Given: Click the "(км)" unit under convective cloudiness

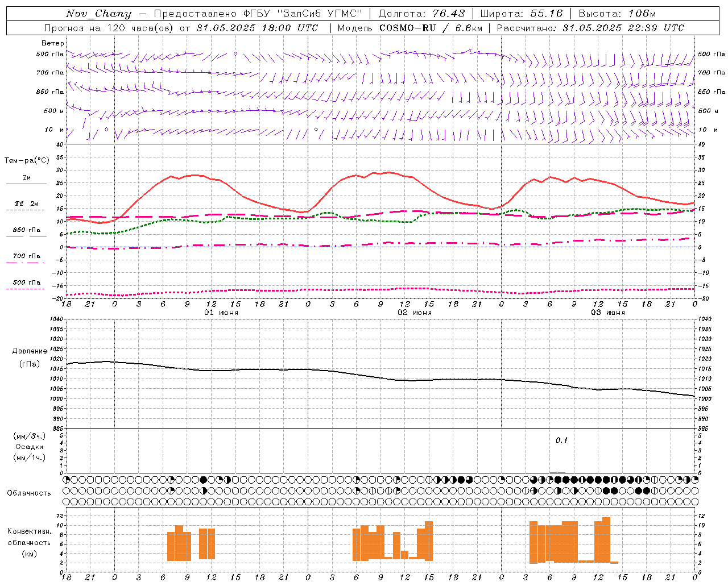Looking at the screenshot, I should click(x=30, y=554).
